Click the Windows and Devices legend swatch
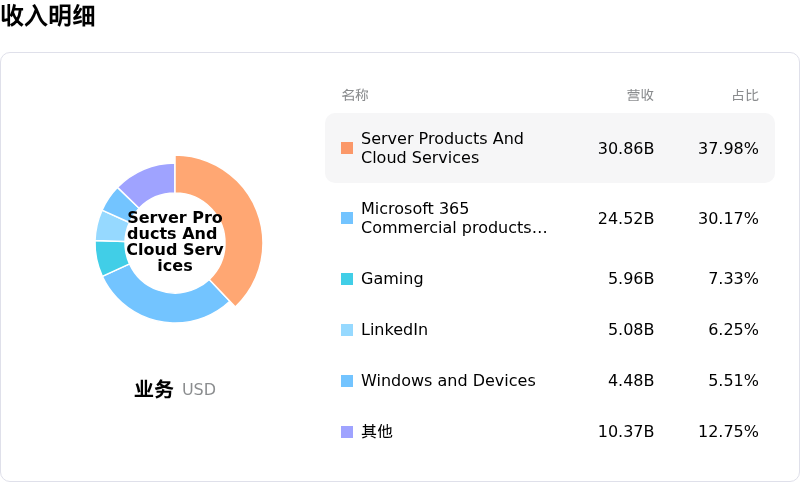This screenshot has height=482, width=800. [347, 381]
